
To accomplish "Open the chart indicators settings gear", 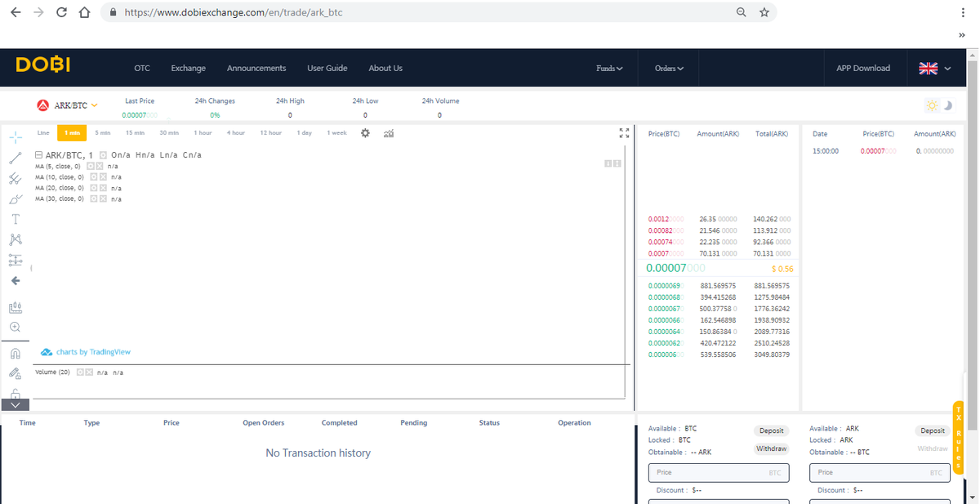I will [364, 132].
